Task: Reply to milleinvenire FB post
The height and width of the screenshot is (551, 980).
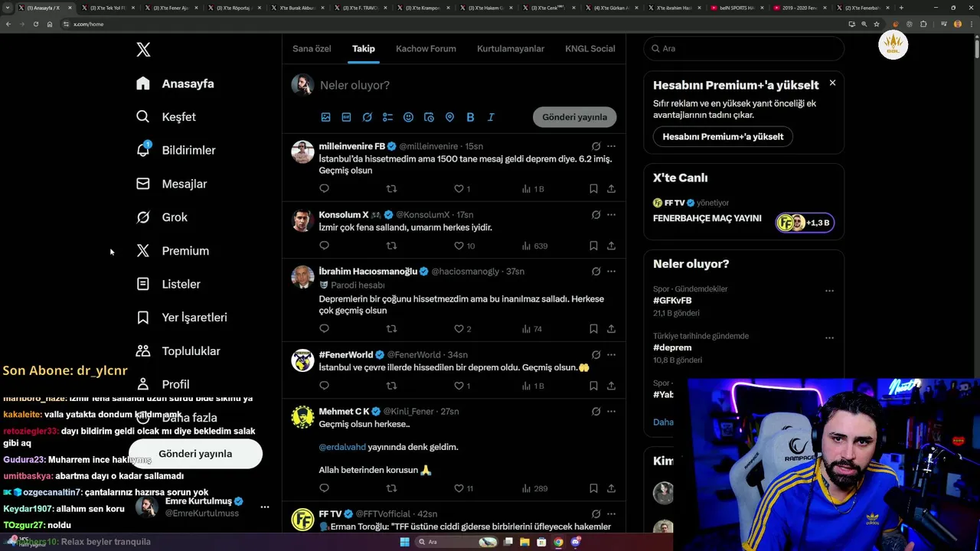Action: (x=324, y=188)
